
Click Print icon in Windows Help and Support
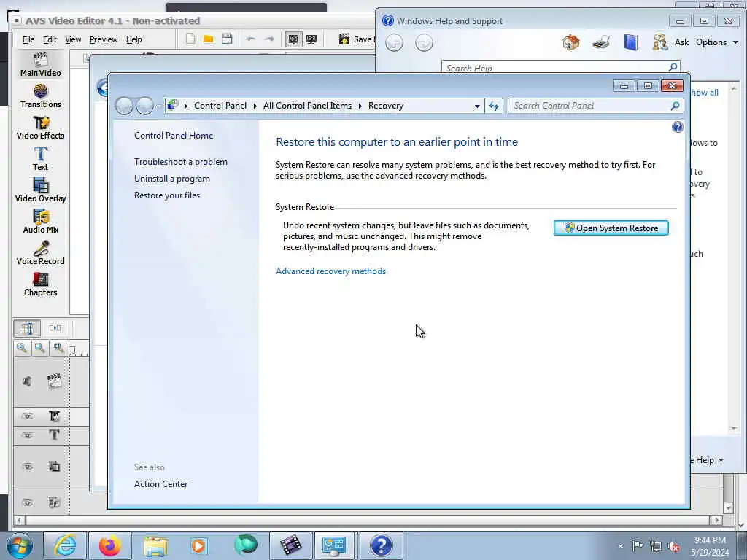tap(601, 42)
